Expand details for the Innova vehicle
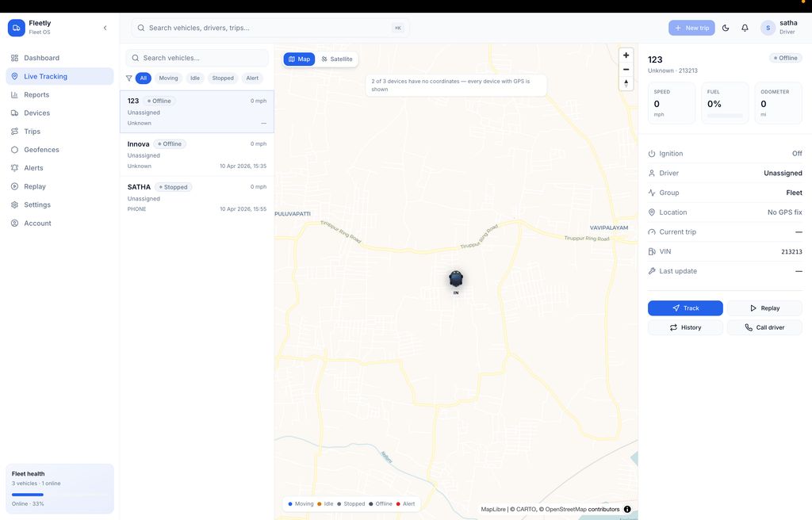Image resolution: width=812 pixels, height=520 pixels. (x=196, y=155)
